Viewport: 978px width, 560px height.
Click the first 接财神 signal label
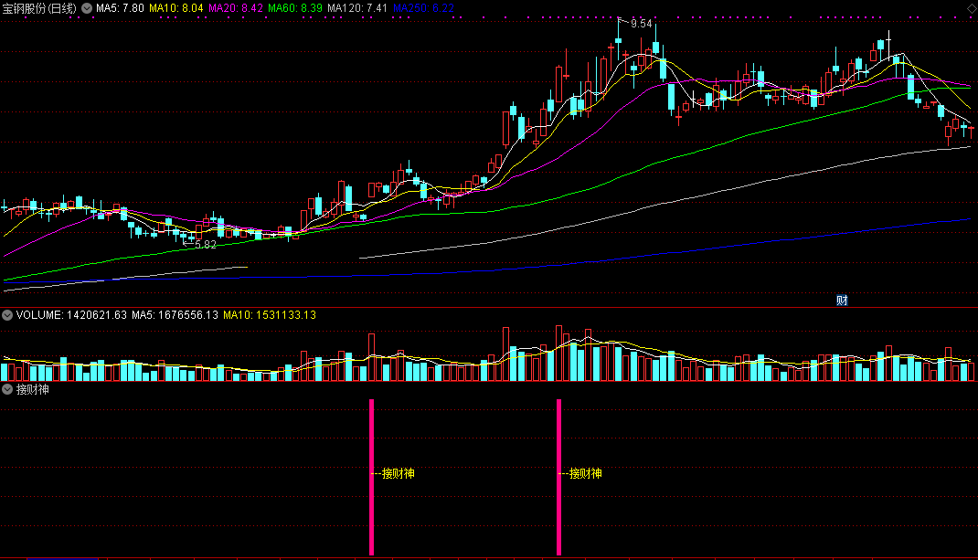(398, 474)
